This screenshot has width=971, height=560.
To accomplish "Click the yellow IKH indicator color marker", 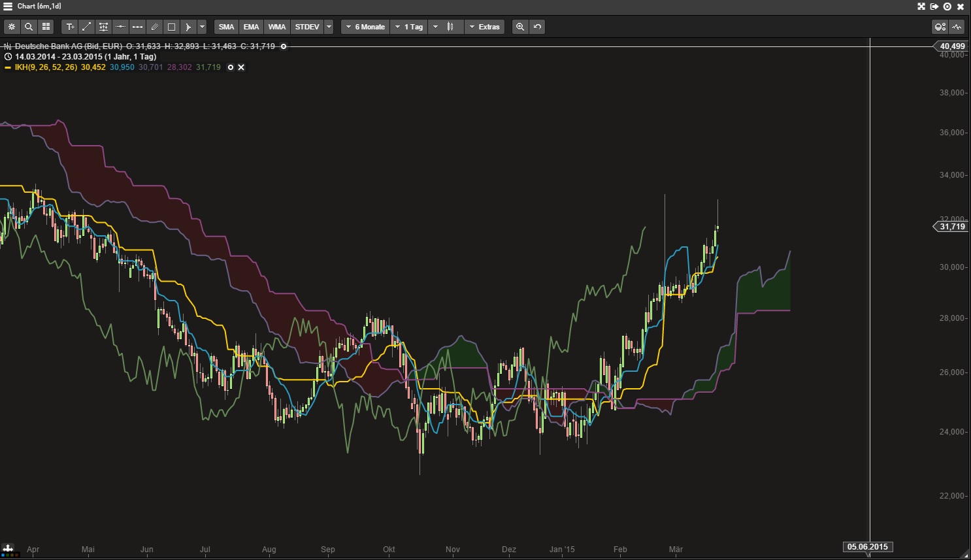I will click(x=8, y=67).
